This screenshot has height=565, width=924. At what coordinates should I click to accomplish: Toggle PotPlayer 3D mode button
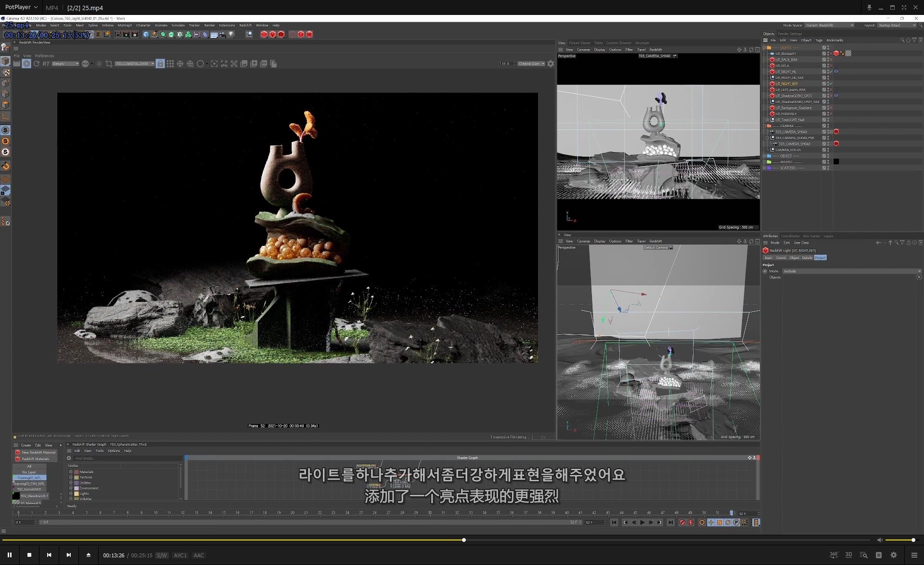[848, 555]
